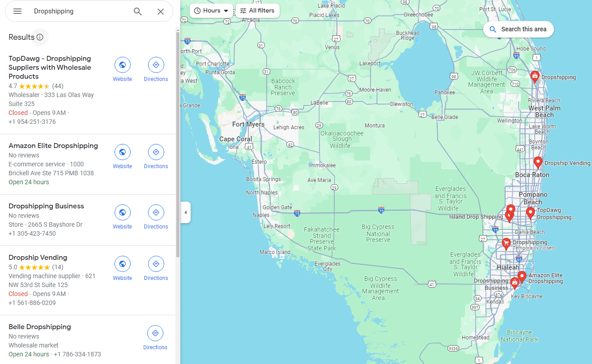Open the Belle Dropshipping result title
The width and height of the screenshot is (592, 364).
39,327
